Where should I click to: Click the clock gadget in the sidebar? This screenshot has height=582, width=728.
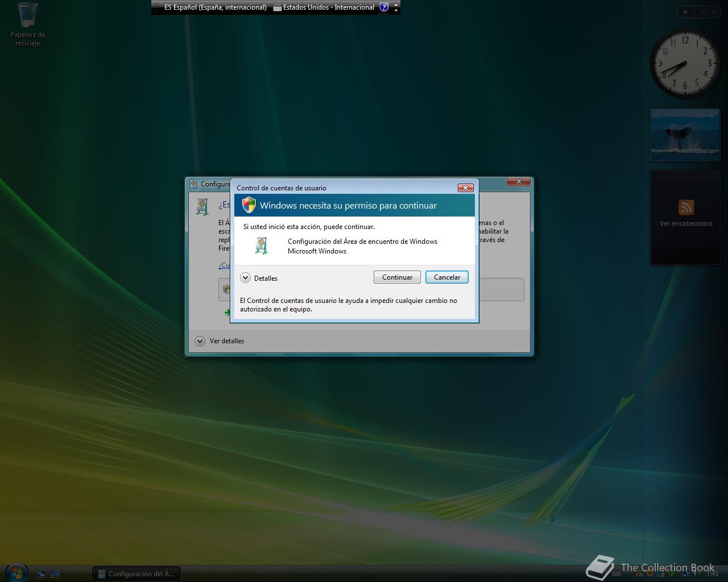pyautogui.click(x=685, y=63)
